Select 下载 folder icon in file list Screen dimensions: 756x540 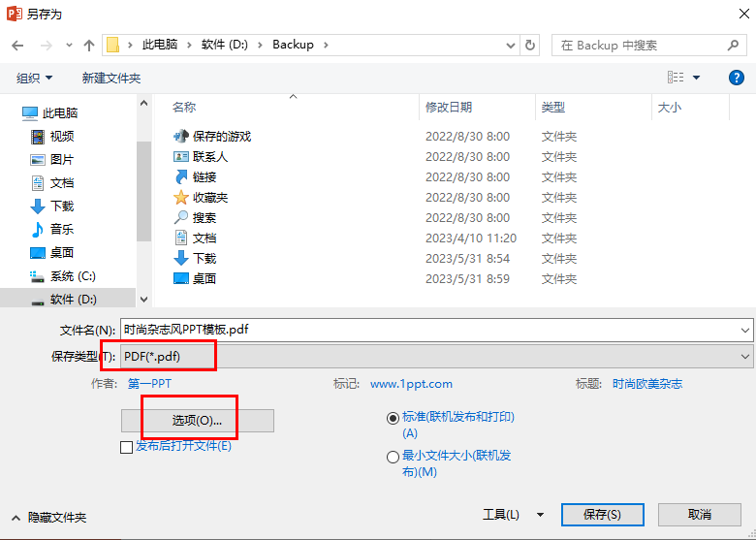tap(181, 259)
